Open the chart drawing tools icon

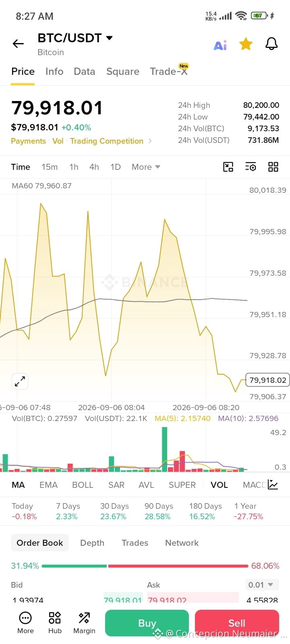228,167
